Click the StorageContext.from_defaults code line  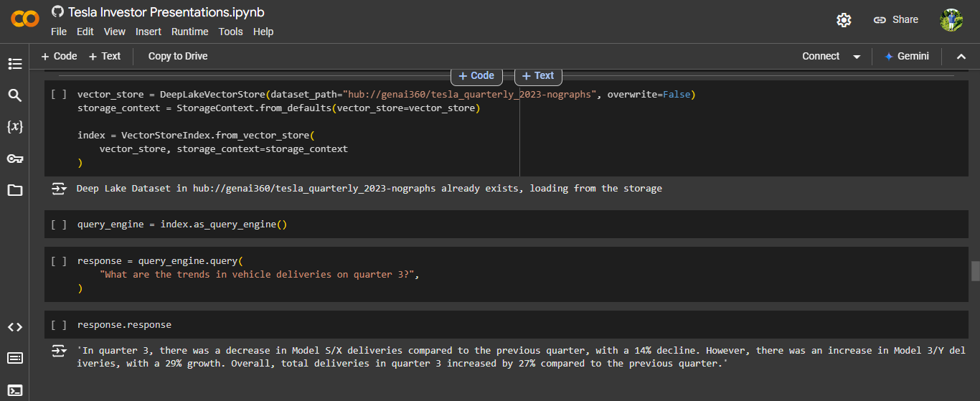click(278, 108)
